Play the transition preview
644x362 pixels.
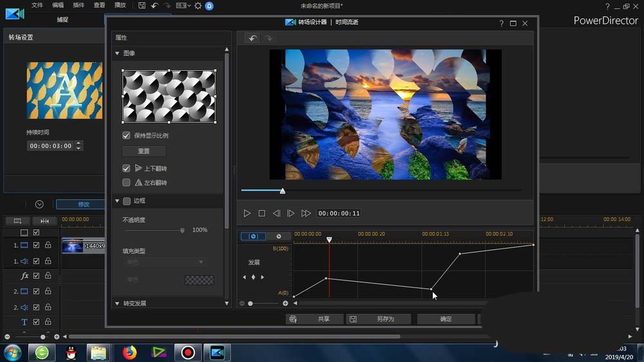point(247,213)
